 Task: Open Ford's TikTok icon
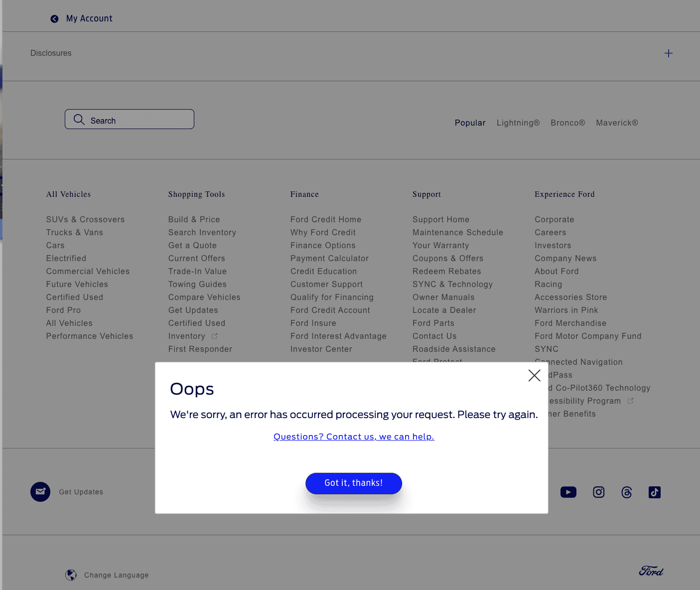coord(654,492)
